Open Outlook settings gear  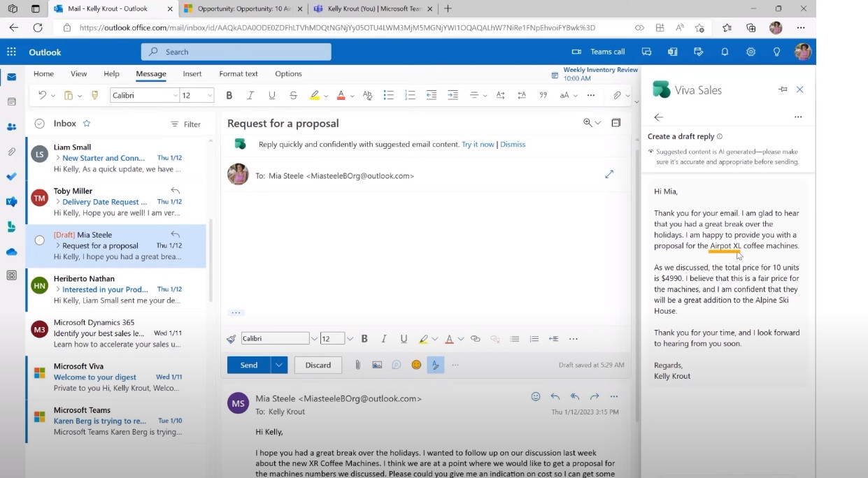point(750,52)
